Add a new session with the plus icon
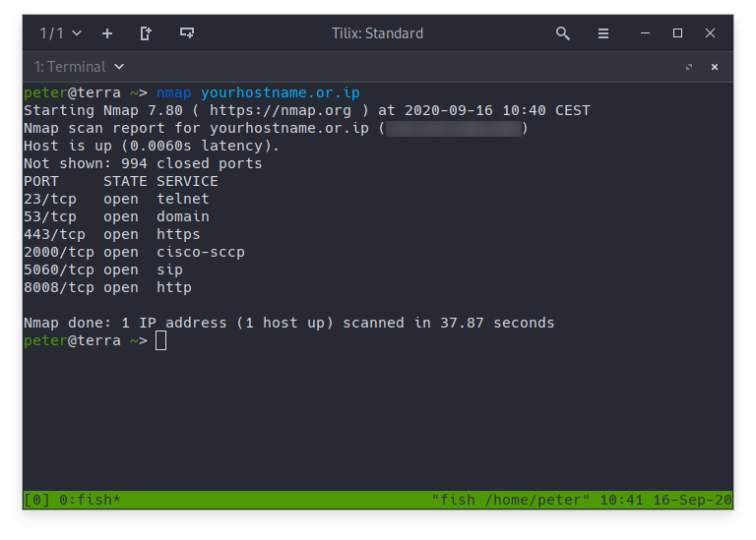756x540 pixels. [107, 33]
